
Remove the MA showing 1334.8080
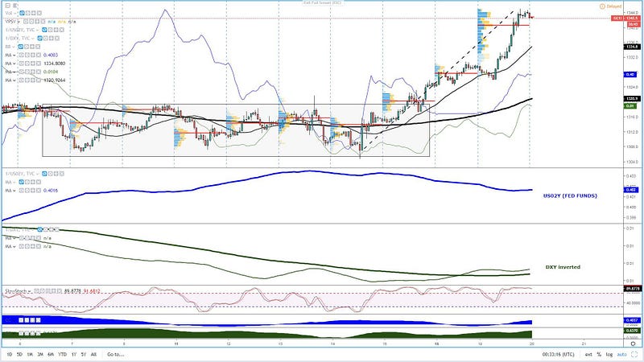click(39, 64)
